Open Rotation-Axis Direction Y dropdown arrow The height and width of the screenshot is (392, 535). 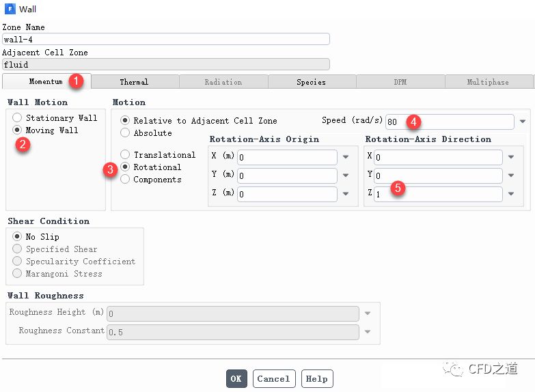[x=511, y=176]
